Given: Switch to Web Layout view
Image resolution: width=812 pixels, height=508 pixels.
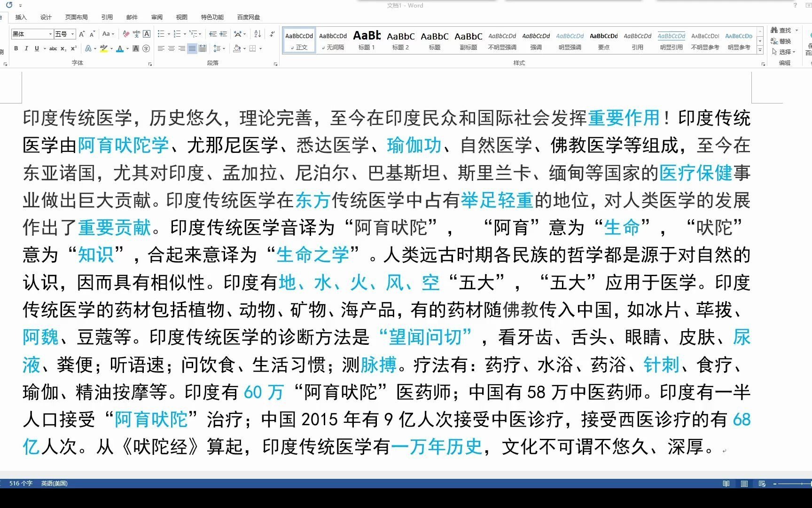Looking at the screenshot, I should (762, 484).
